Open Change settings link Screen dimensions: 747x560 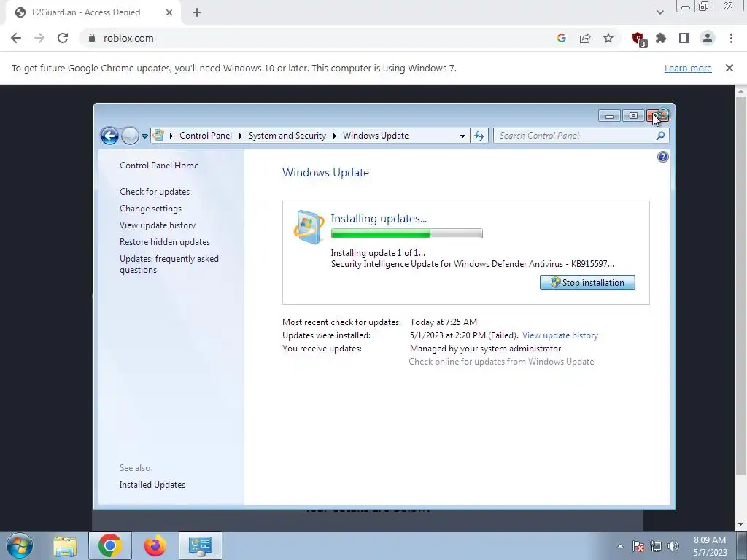click(150, 209)
